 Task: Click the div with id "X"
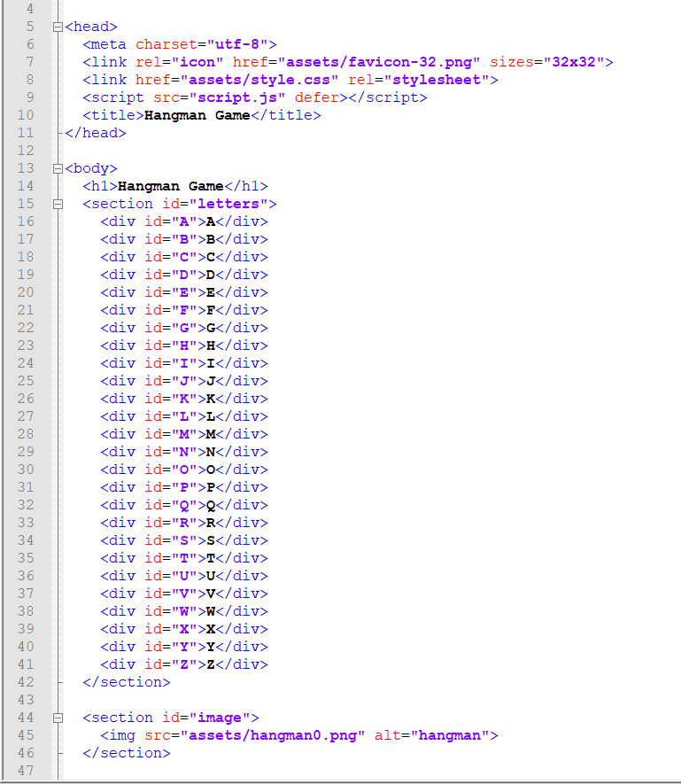(x=184, y=630)
